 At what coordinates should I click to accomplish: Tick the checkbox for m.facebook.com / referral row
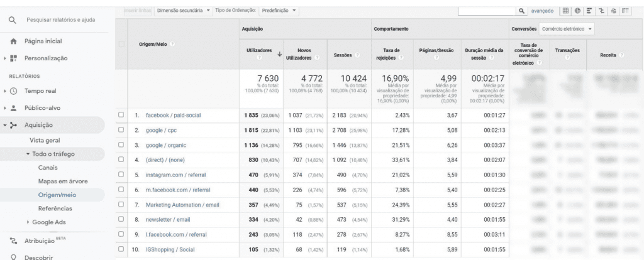(x=121, y=190)
